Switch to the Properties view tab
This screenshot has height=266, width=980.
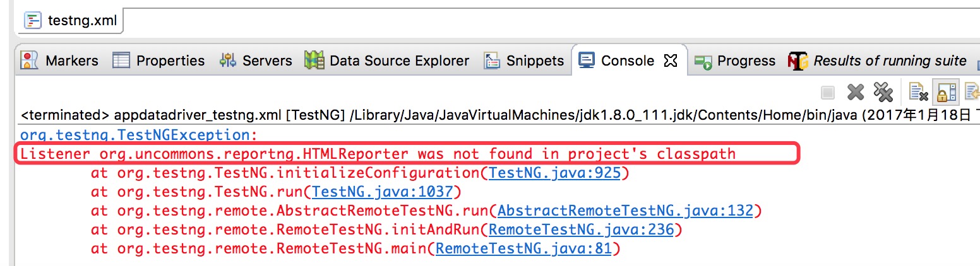tap(158, 61)
